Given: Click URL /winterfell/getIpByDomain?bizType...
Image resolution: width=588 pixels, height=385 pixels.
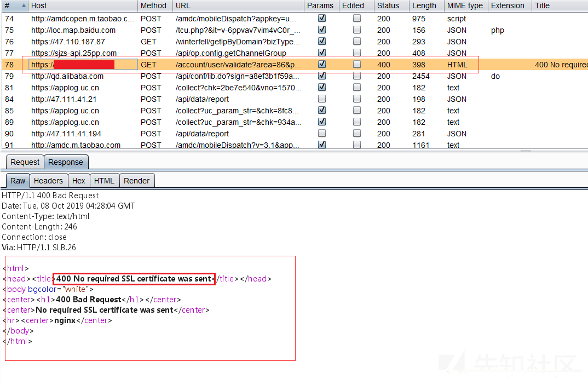Looking at the screenshot, I should point(238,42).
